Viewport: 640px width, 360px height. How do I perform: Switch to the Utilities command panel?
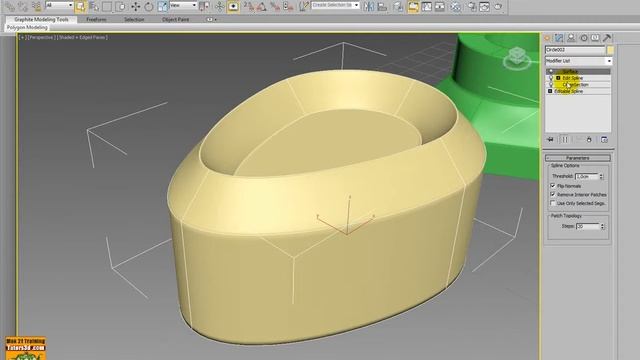(607, 38)
